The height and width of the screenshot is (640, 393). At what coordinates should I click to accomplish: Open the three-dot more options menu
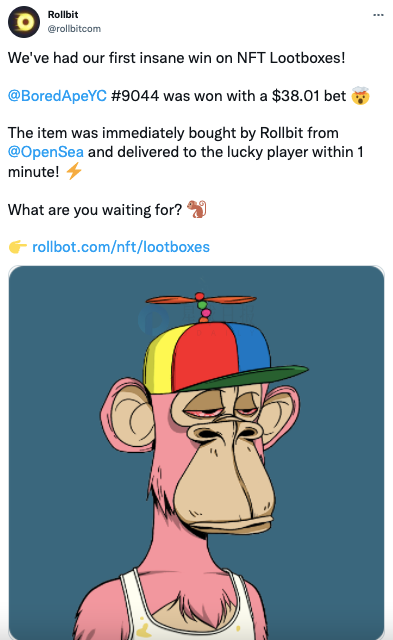pyautogui.click(x=378, y=15)
